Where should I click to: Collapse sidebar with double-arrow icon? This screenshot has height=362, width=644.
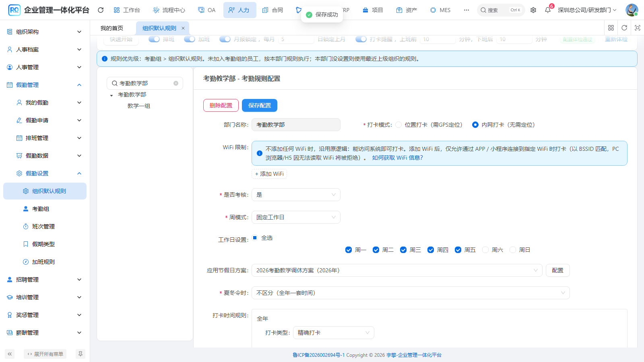click(10, 354)
